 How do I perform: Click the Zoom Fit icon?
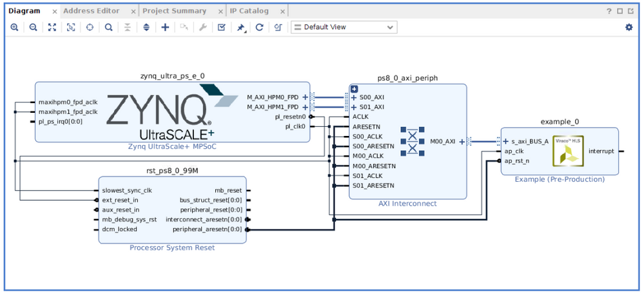pos(52,27)
